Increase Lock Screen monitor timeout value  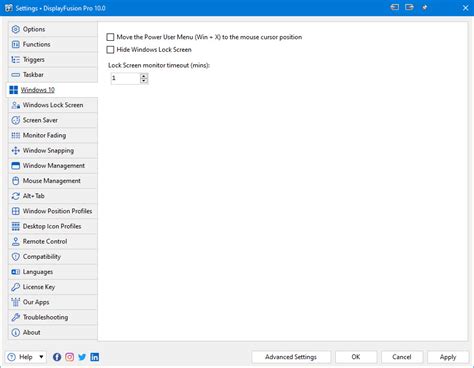144,76
